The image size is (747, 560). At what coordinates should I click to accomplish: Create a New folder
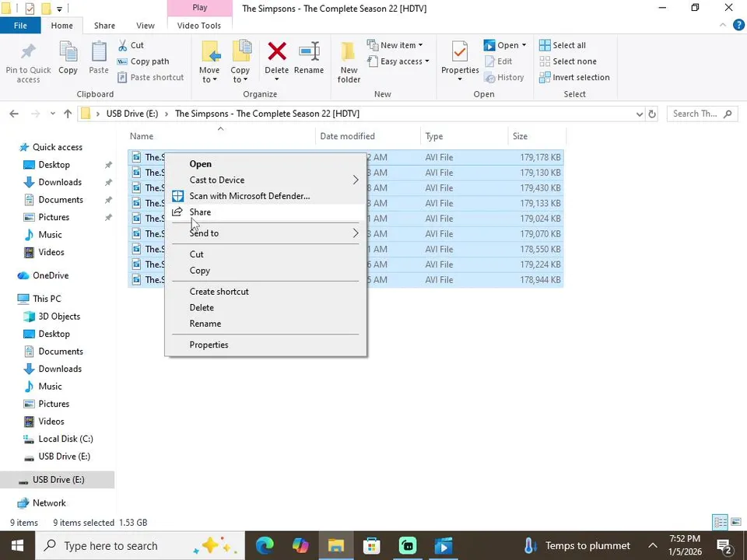[349, 62]
